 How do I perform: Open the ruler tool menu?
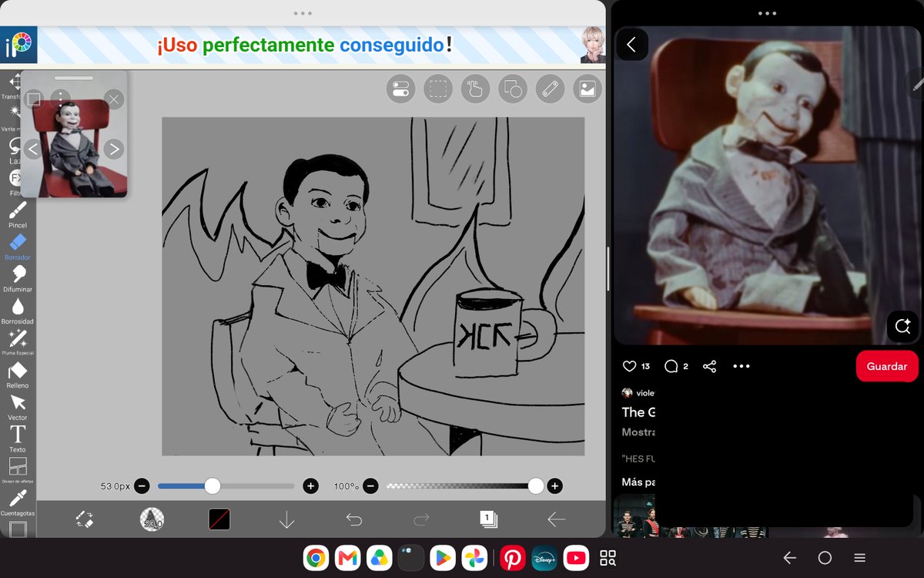coord(550,89)
